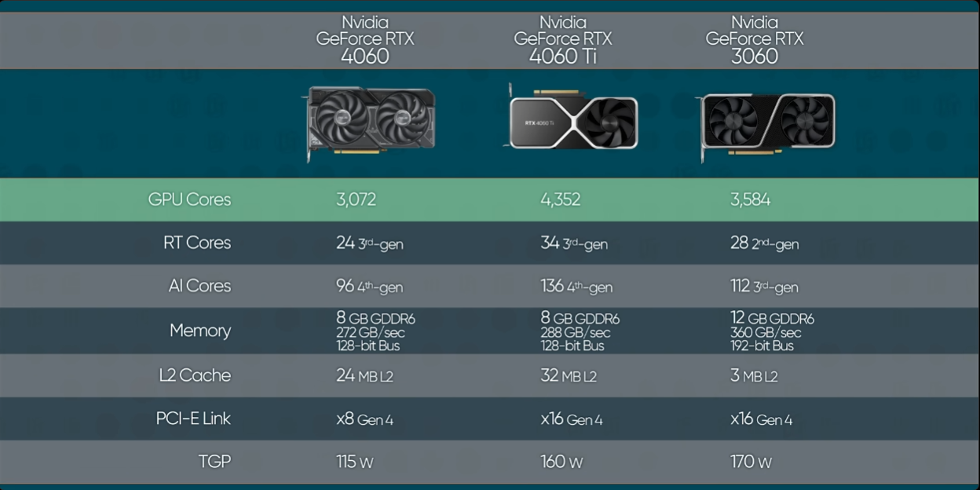Select the GPU Cores value '3,584'
Image resolution: width=980 pixels, height=490 pixels.
point(751,199)
